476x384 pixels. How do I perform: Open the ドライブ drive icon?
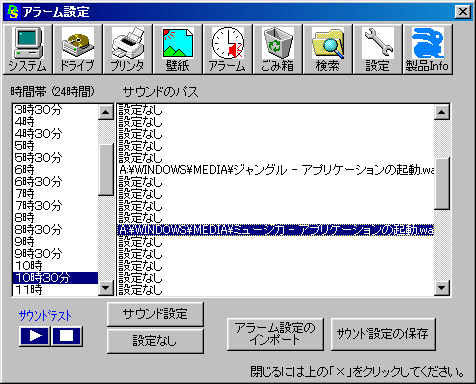point(78,49)
